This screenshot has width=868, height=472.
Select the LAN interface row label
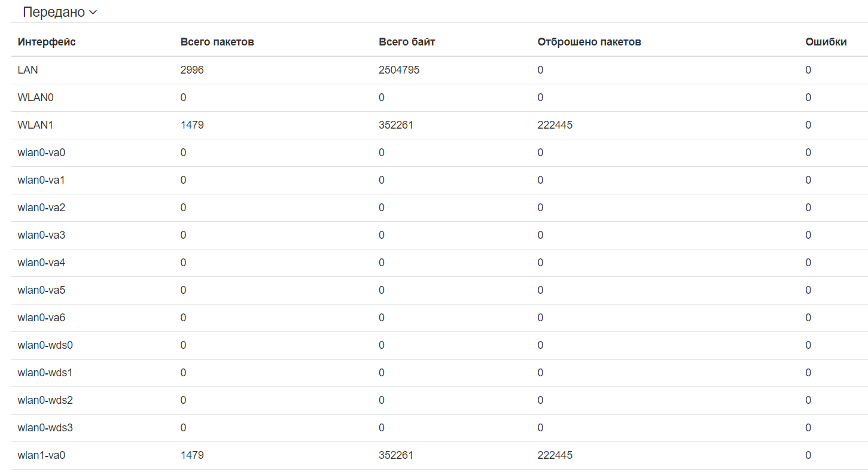coord(28,70)
